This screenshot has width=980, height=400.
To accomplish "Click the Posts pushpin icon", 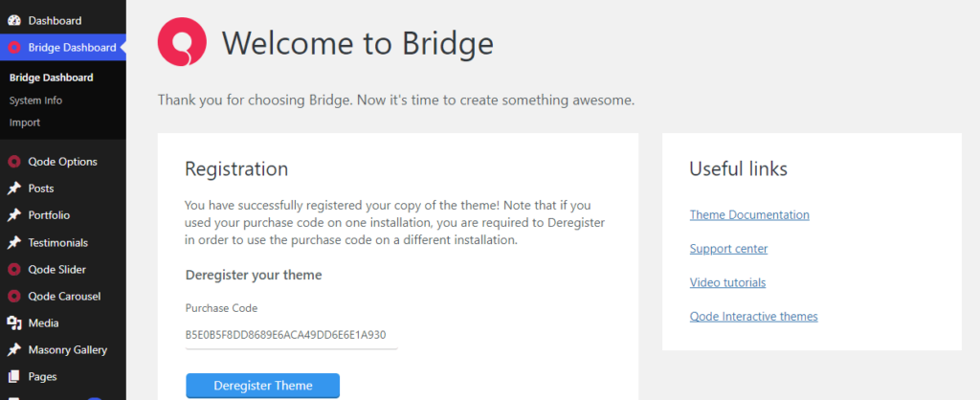I will [x=13, y=189].
